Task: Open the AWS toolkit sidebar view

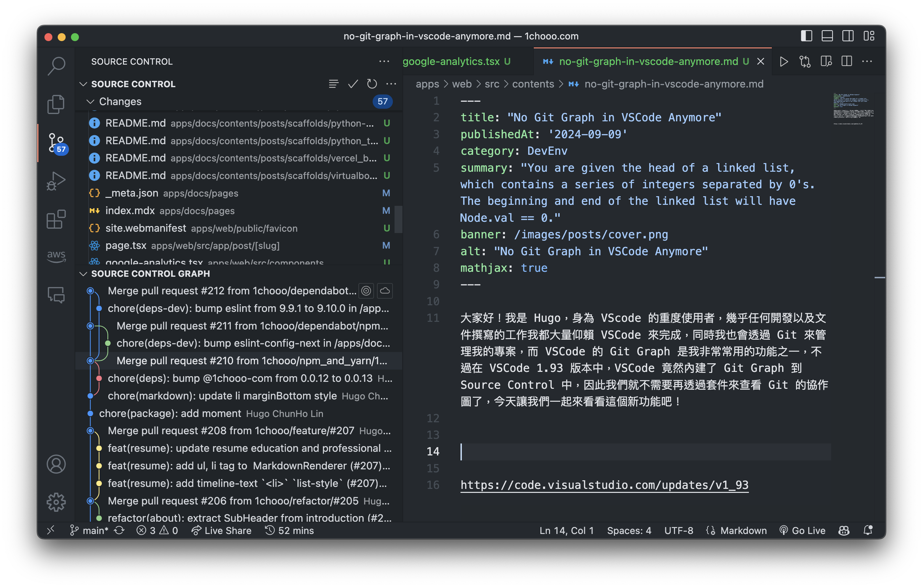Action: tap(56, 256)
